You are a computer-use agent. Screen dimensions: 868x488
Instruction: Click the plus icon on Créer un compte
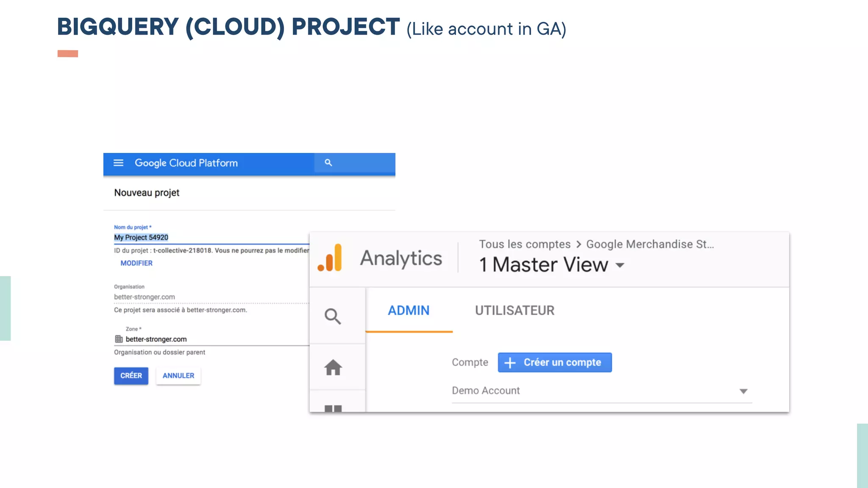pos(510,363)
